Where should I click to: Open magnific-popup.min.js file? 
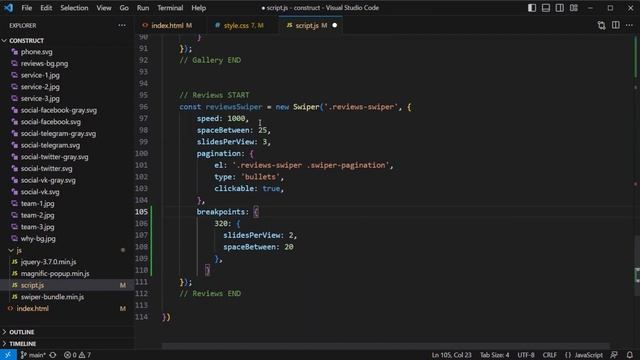pos(55,273)
